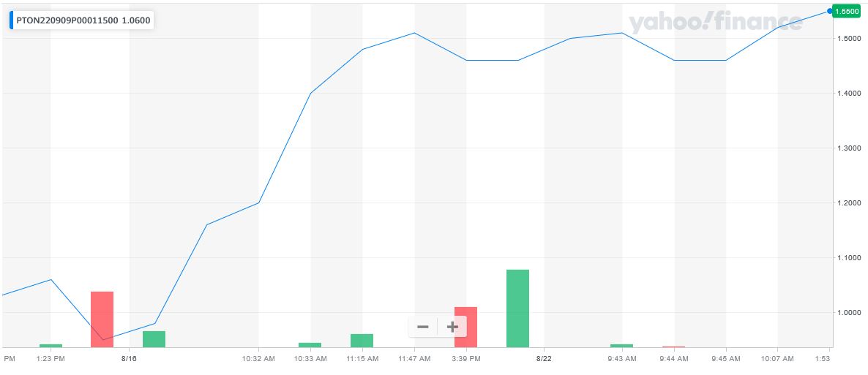The height and width of the screenshot is (375, 868).
Task: Click the red volume bar above 3:39 PM
Action: click(465, 327)
